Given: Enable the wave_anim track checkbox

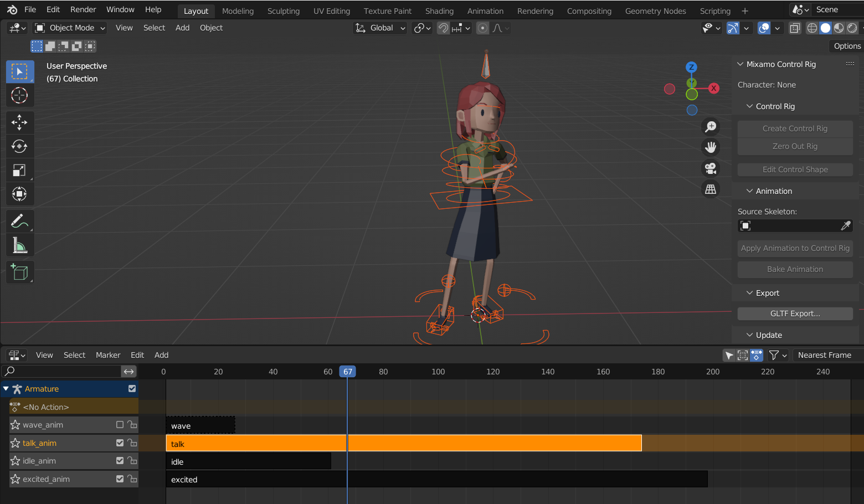Looking at the screenshot, I should 120,425.
